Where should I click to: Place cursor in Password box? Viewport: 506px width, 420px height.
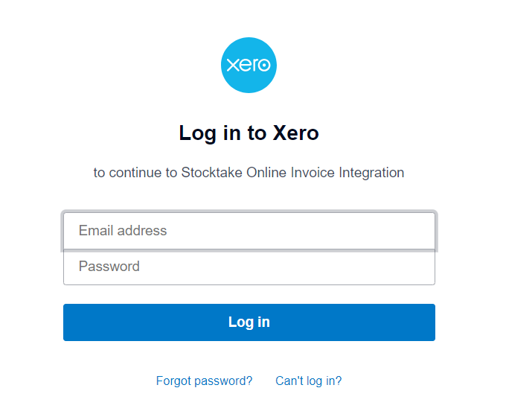tap(249, 267)
